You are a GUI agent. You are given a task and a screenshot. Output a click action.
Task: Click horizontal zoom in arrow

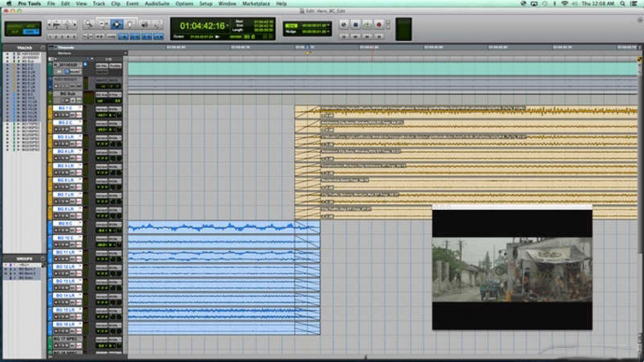pyautogui.click(x=75, y=24)
